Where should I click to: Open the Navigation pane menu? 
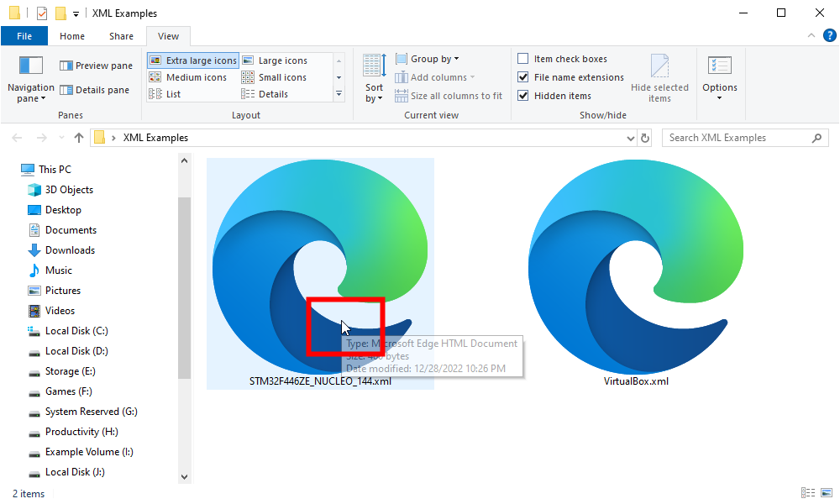coord(30,78)
